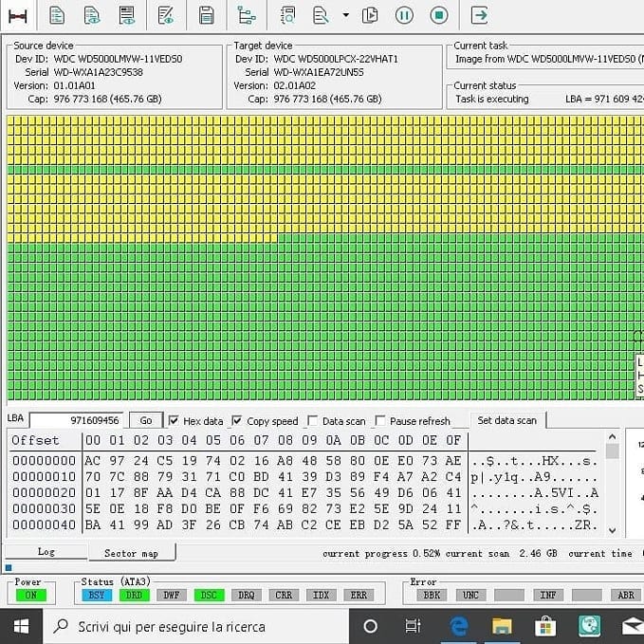Click the document-with-eye view icon
This screenshot has width=644, height=644.
tap(92, 15)
